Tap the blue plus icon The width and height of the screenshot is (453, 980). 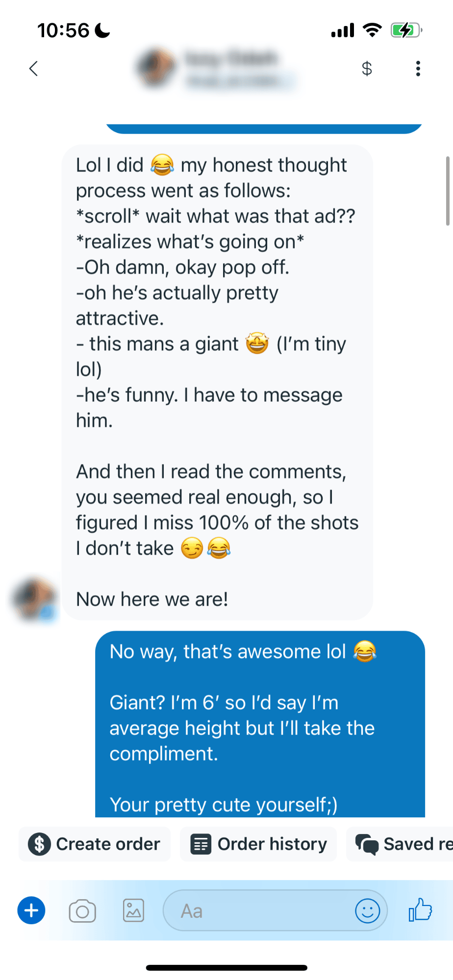point(31,910)
